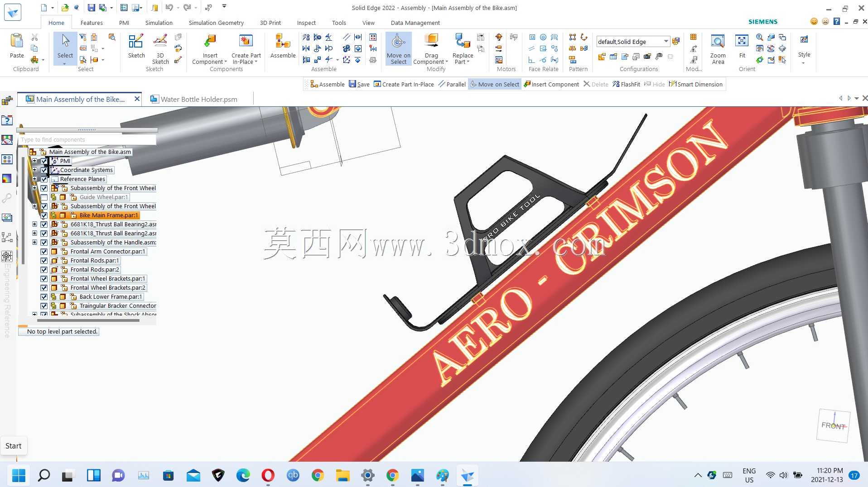
Task: Toggle checkbox for Back Lower Frame.par:1
Action: (x=44, y=297)
